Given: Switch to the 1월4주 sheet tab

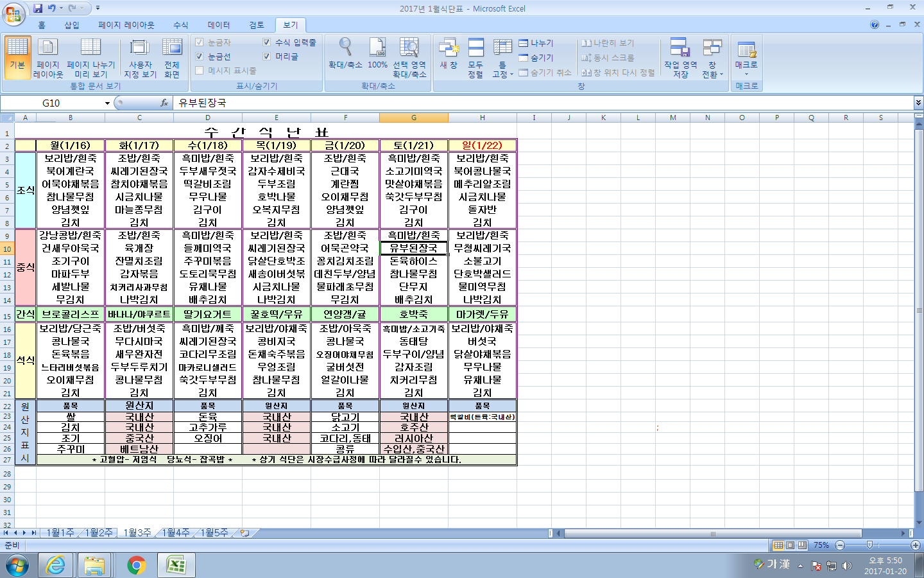Looking at the screenshot, I should coord(176,532).
